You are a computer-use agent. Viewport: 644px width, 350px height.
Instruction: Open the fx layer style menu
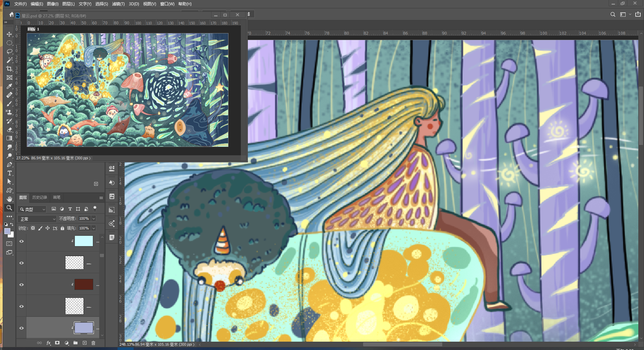point(49,343)
